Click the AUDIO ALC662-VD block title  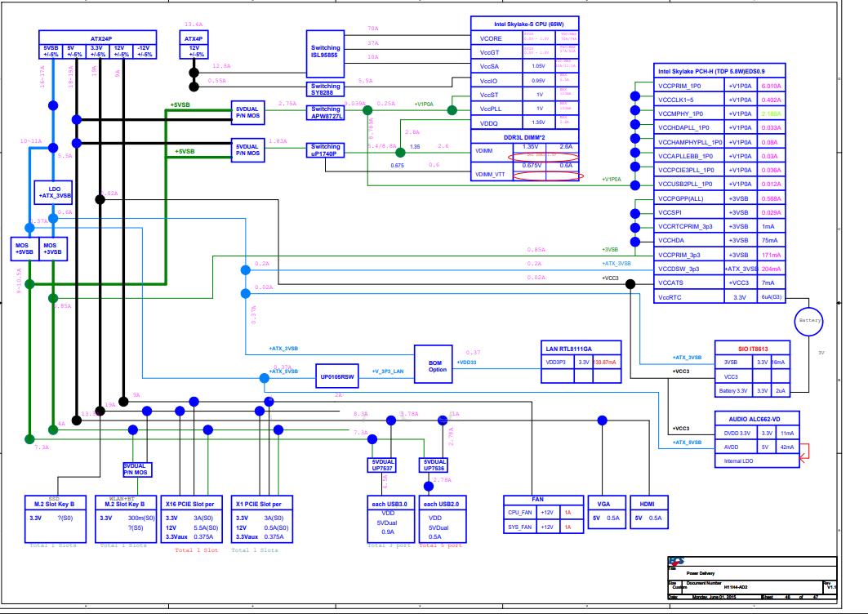point(757,419)
